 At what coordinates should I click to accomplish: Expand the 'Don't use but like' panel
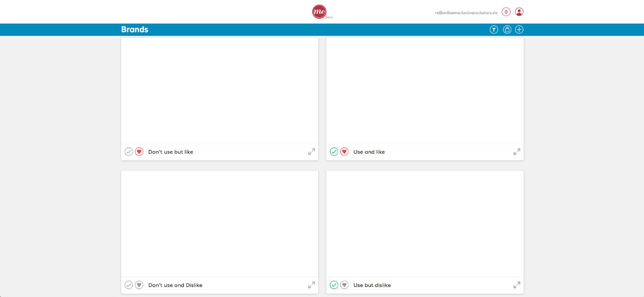312,152
